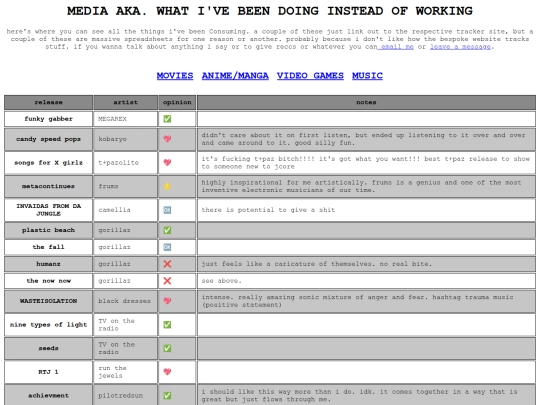
Task: Go to the VIDEO GAMES page
Action: [310, 75]
